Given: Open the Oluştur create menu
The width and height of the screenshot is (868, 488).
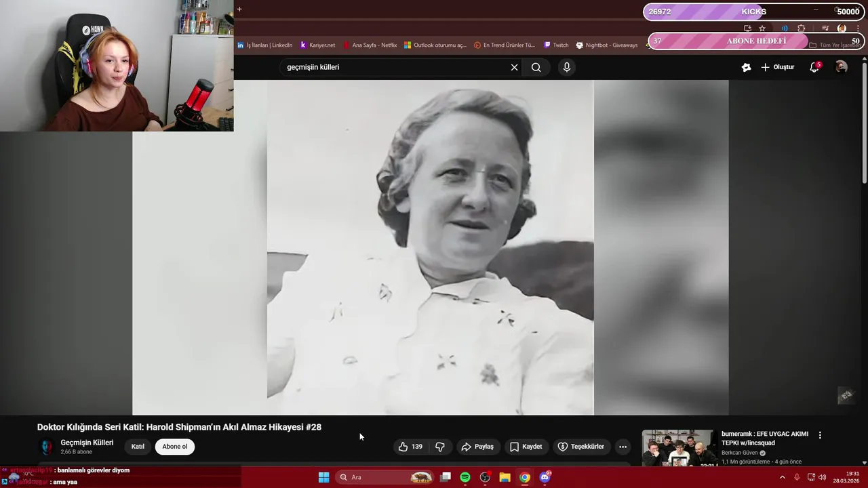Looking at the screenshot, I should (778, 67).
